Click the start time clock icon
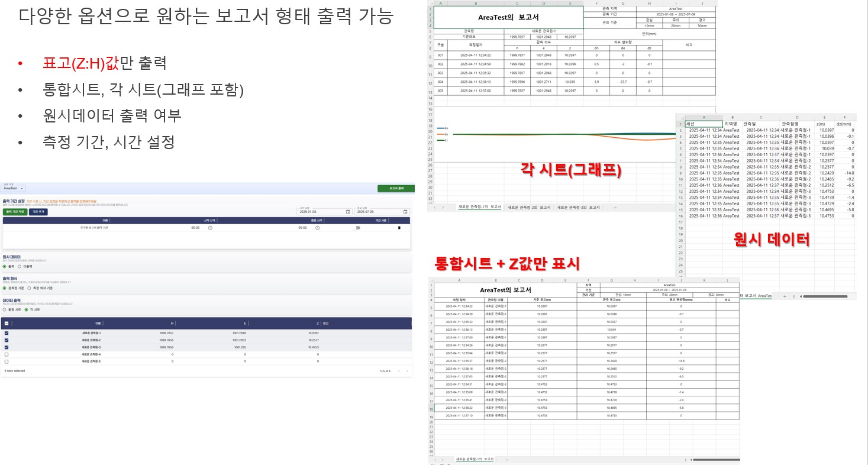The image size is (868, 465). point(210,228)
